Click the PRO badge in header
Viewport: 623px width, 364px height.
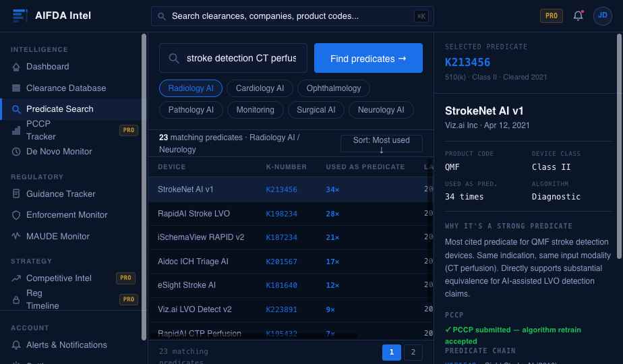click(551, 16)
